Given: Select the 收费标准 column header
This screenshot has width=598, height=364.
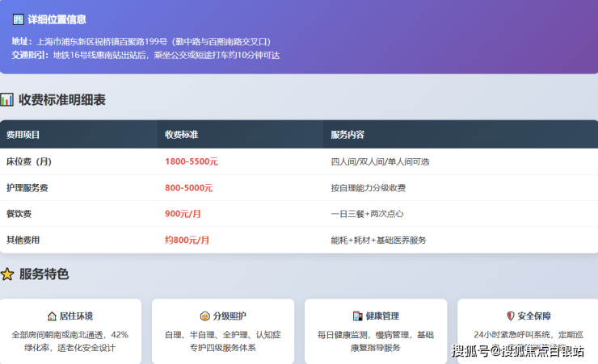Looking at the screenshot, I should pyautogui.click(x=182, y=135).
